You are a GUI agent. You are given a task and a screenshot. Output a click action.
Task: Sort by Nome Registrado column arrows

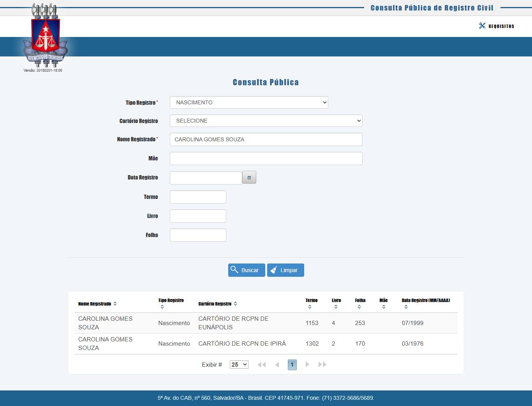click(115, 304)
